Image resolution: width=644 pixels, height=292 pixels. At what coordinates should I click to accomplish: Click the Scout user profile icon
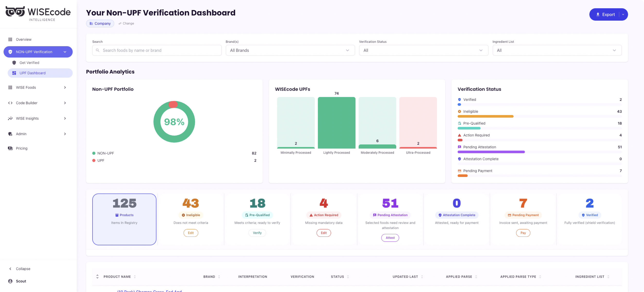(x=10, y=281)
